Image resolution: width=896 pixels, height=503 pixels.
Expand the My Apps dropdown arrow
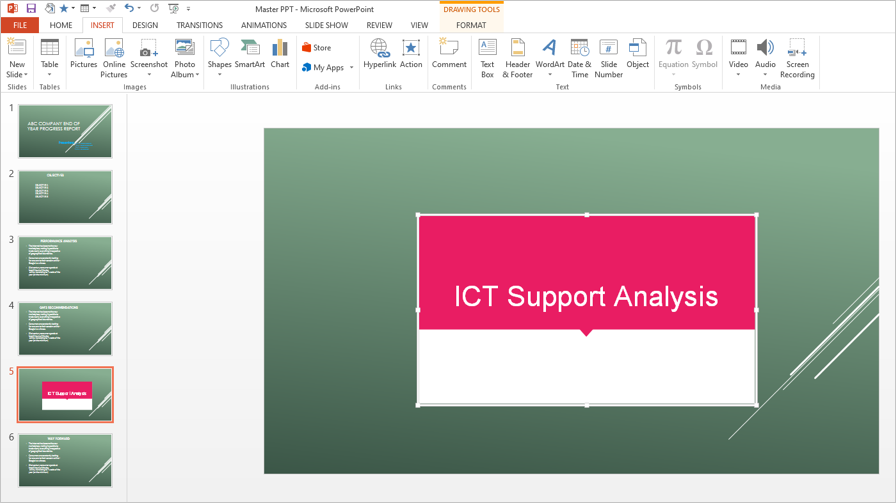coord(352,68)
